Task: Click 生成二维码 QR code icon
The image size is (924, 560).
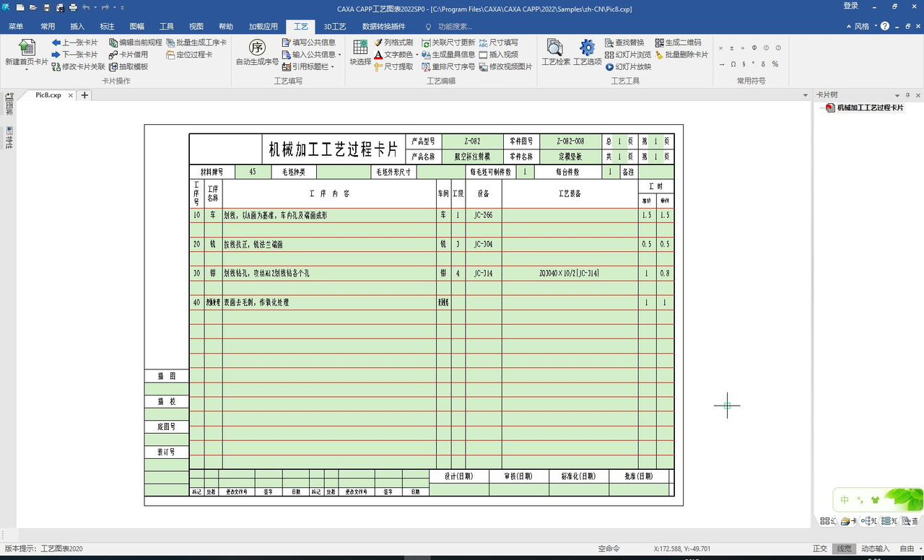Action: pos(678,43)
